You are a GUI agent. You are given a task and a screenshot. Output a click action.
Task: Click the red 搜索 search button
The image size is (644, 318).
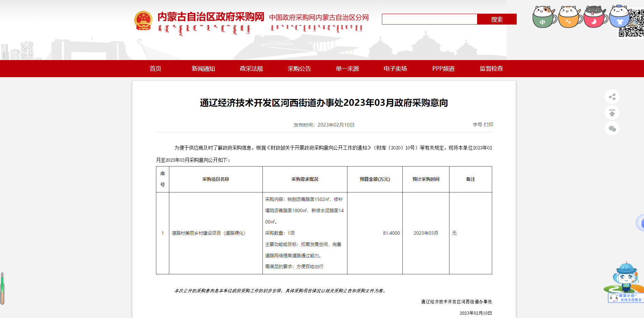[497, 19]
